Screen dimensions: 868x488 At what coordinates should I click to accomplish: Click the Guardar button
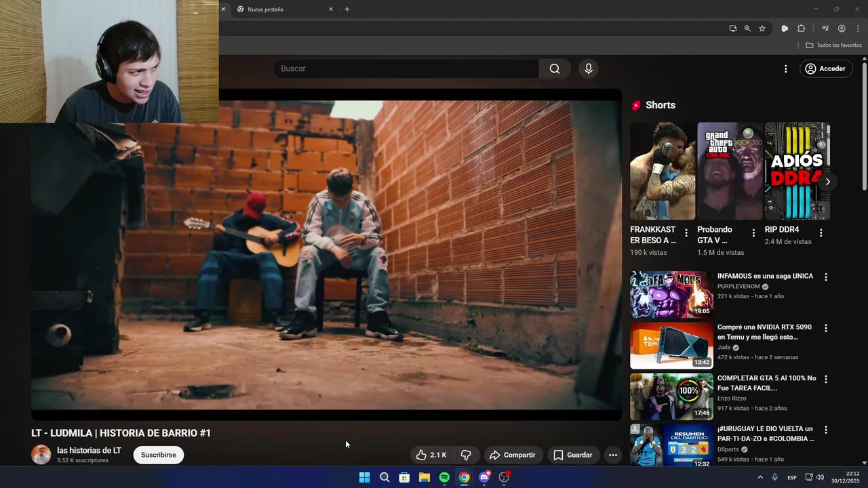(x=573, y=455)
